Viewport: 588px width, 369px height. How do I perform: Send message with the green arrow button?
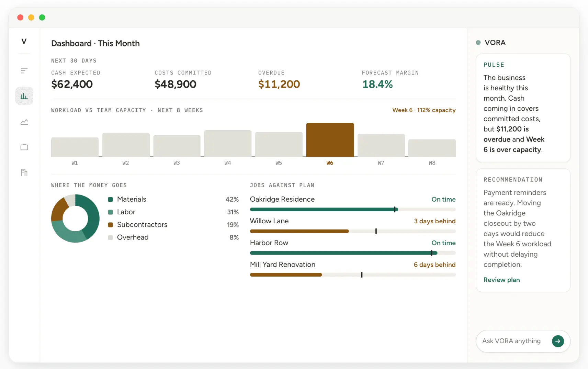(558, 341)
